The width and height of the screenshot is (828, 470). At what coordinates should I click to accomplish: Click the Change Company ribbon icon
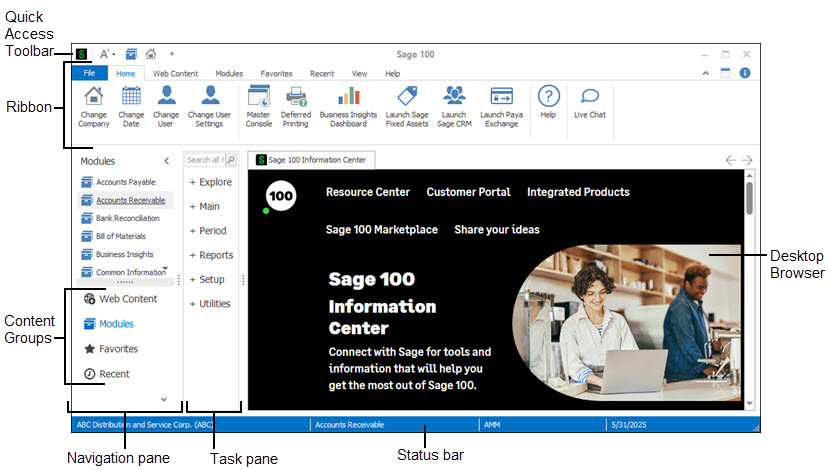[x=93, y=97]
